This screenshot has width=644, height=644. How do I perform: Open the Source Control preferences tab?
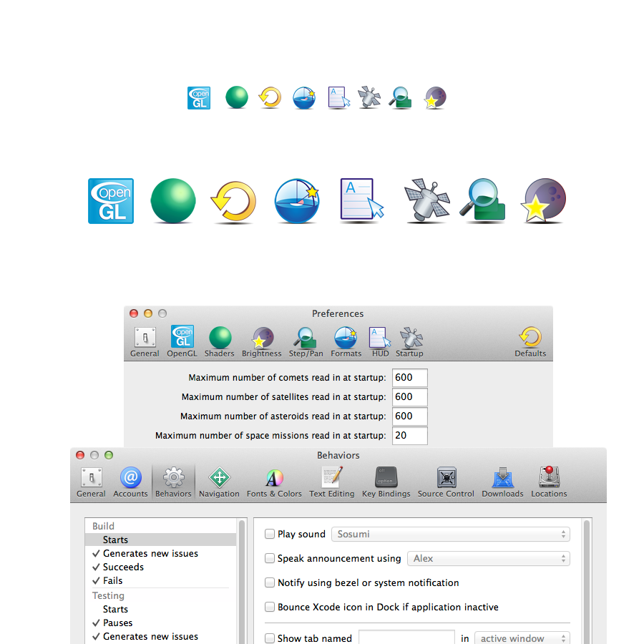(x=446, y=482)
